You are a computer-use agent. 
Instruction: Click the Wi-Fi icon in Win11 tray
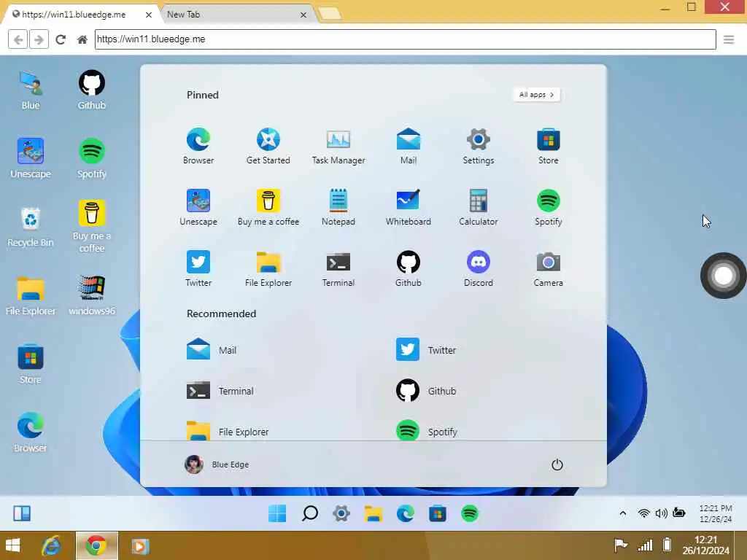[643, 513]
